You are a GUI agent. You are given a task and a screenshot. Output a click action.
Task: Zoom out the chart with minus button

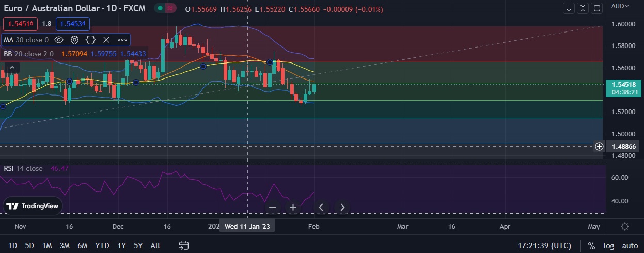coord(273,208)
